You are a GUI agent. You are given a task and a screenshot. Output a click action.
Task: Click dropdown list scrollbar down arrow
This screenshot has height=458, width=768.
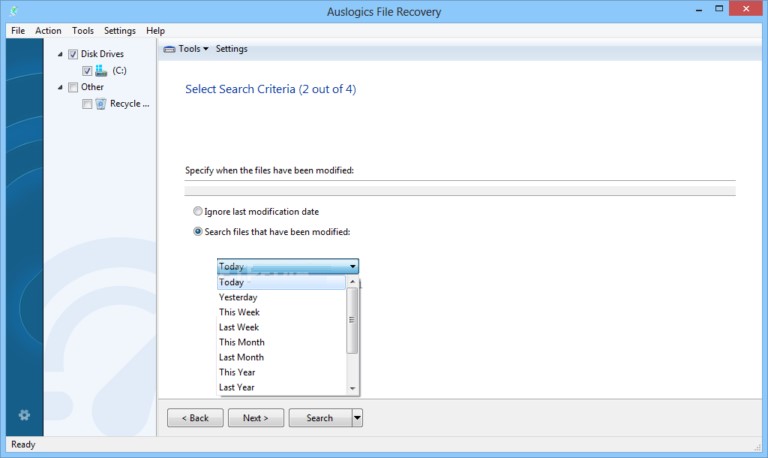pyautogui.click(x=352, y=388)
